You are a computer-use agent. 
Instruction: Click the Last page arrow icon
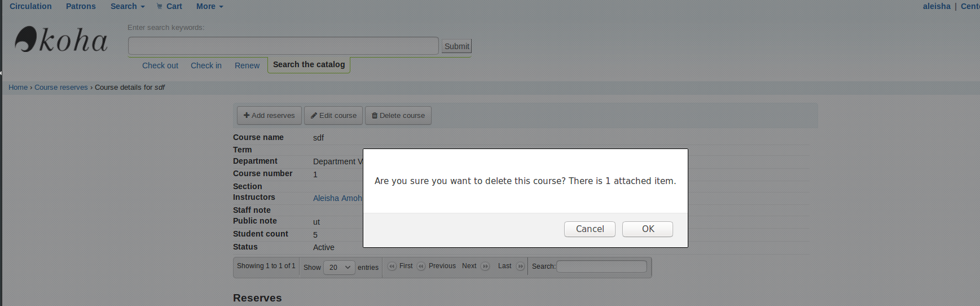[520, 266]
